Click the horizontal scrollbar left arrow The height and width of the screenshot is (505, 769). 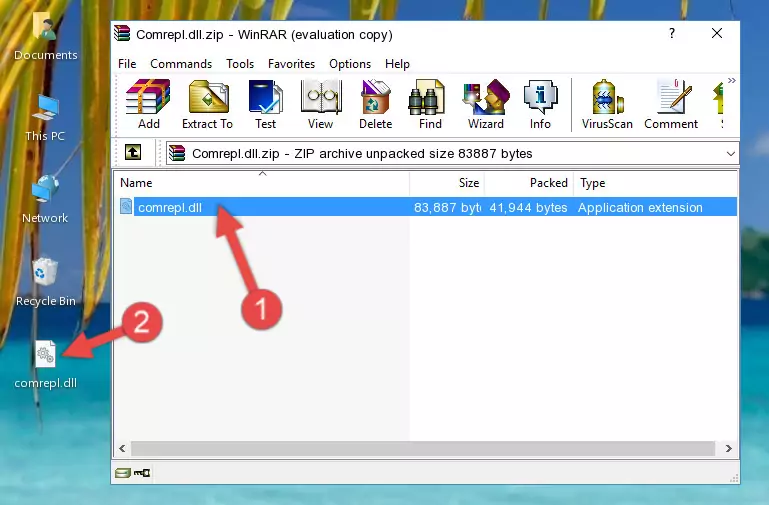coord(122,448)
